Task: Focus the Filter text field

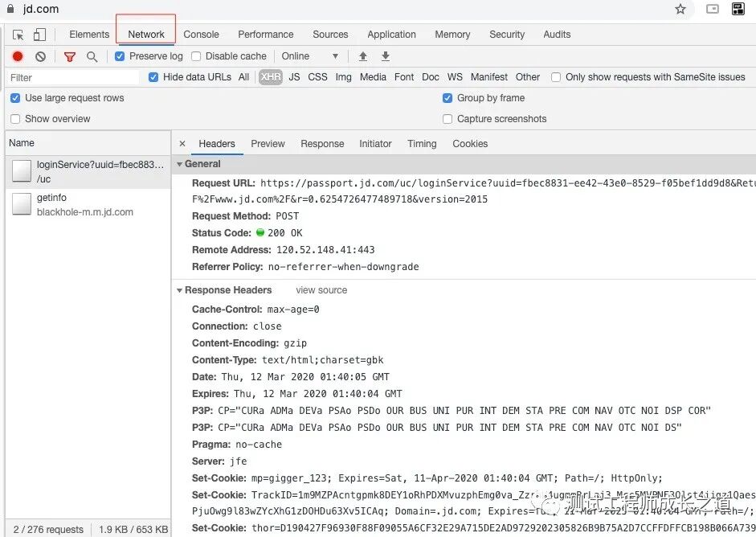Action: coord(73,78)
